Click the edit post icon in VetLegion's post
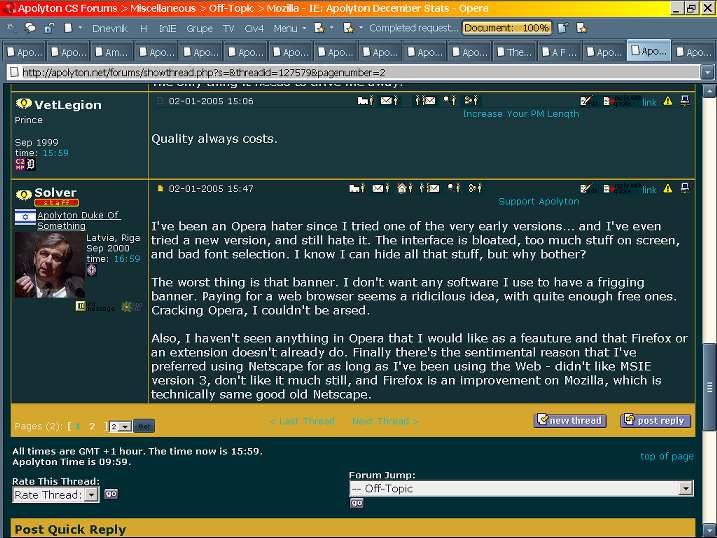This screenshot has width=717, height=538. [586, 101]
